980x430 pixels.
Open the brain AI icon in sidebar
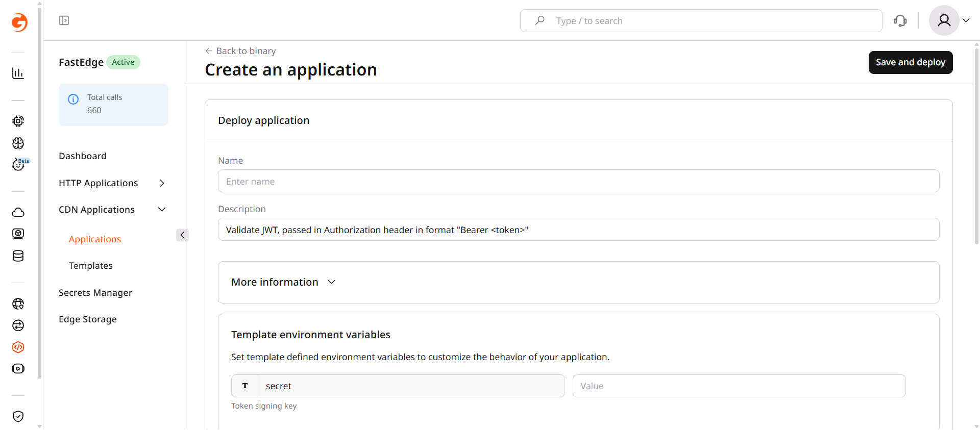[x=18, y=143]
